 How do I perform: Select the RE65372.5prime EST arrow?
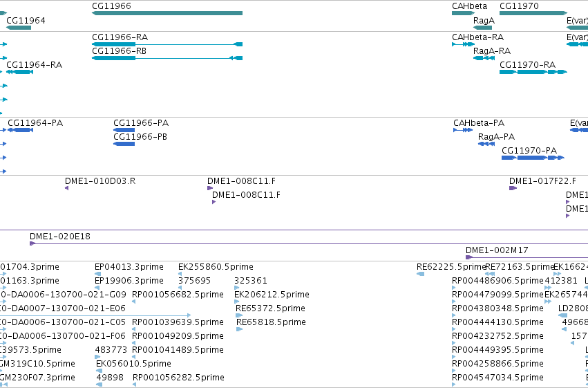(x=239, y=315)
